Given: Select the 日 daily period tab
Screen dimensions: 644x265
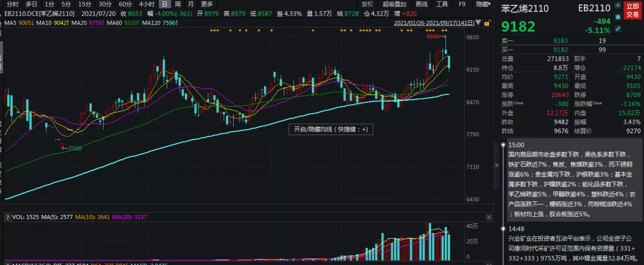Looking at the screenshot, I should click(x=165, y=4).
